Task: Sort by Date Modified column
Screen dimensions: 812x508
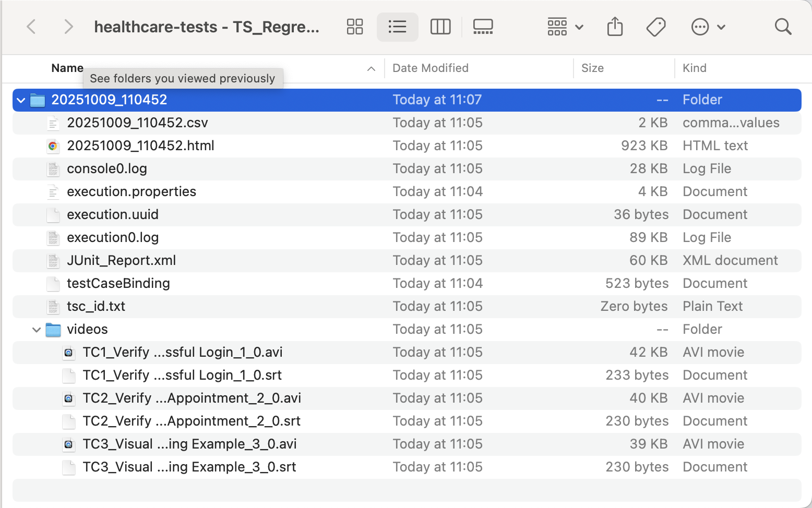Action: 431,68
